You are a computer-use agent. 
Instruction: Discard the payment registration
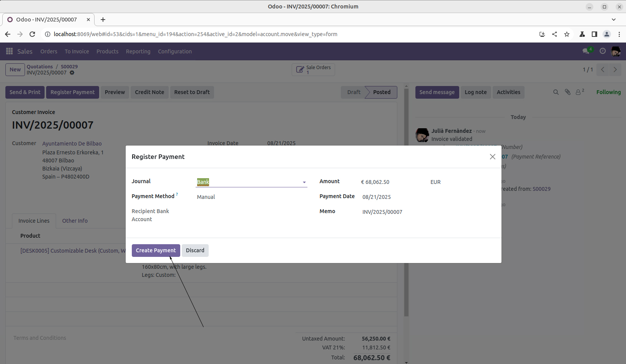pos(195,250)
